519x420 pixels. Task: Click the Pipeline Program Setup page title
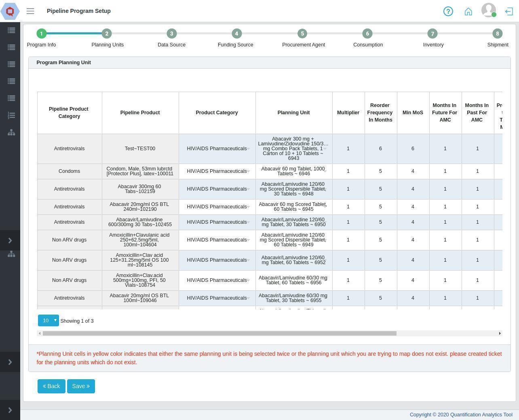click(x=79, y=11)
